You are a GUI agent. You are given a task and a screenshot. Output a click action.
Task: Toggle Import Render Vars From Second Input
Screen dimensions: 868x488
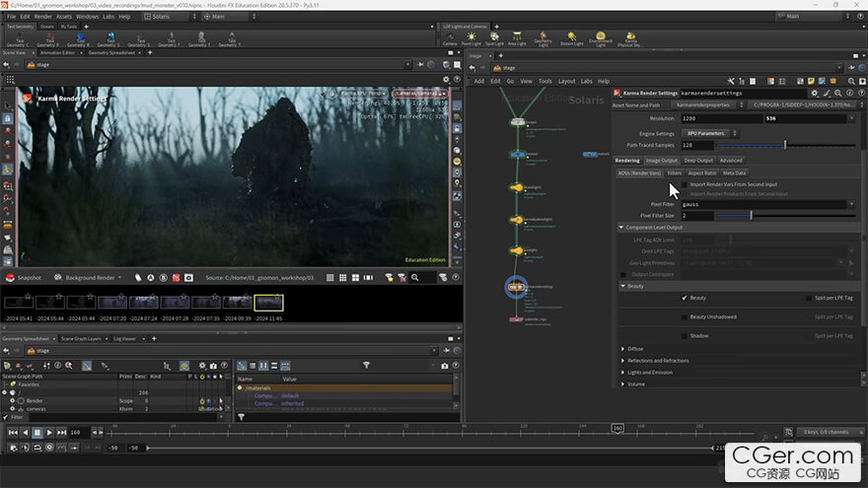[685, 184]
